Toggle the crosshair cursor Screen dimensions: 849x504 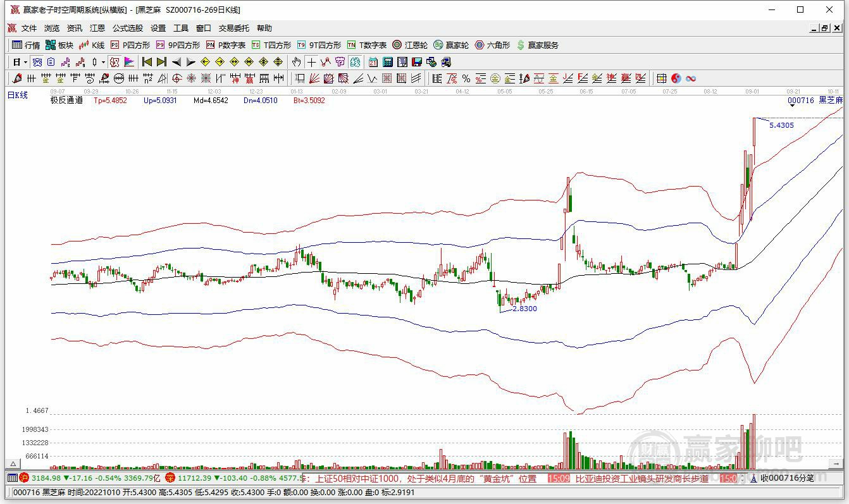(311, 62)
